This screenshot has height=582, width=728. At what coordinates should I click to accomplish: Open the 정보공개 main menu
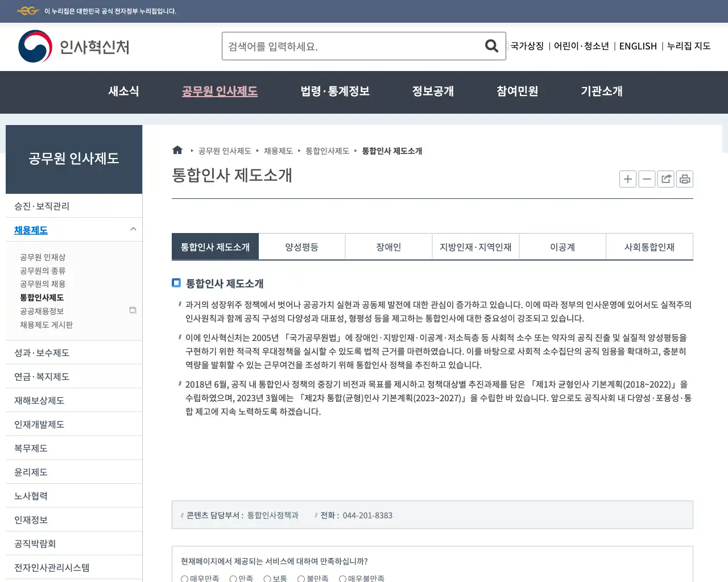[433, 91]
